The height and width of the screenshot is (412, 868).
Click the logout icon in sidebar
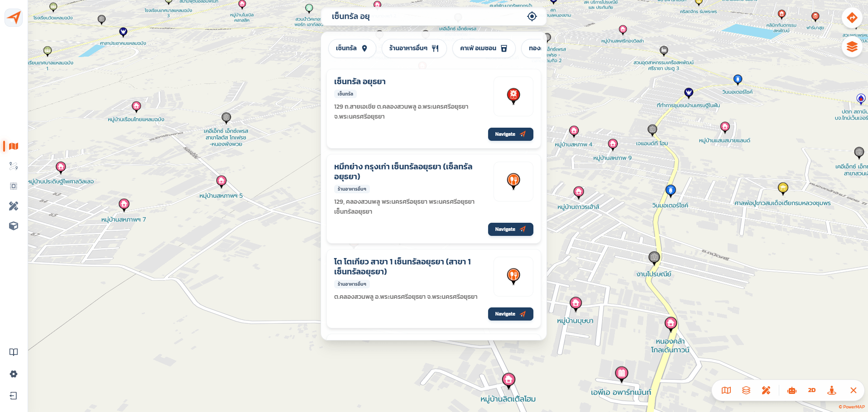[14, 396]
